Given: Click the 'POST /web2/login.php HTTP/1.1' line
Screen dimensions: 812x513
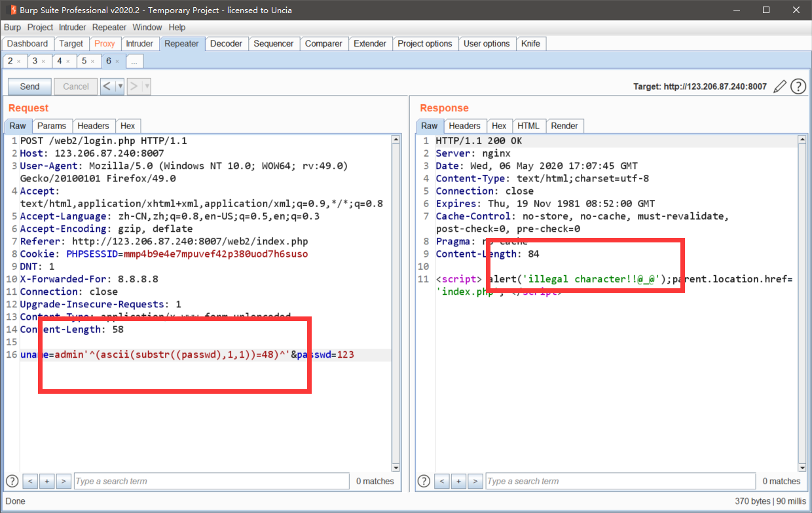Looking at the screenshot, I should (103, 141).
